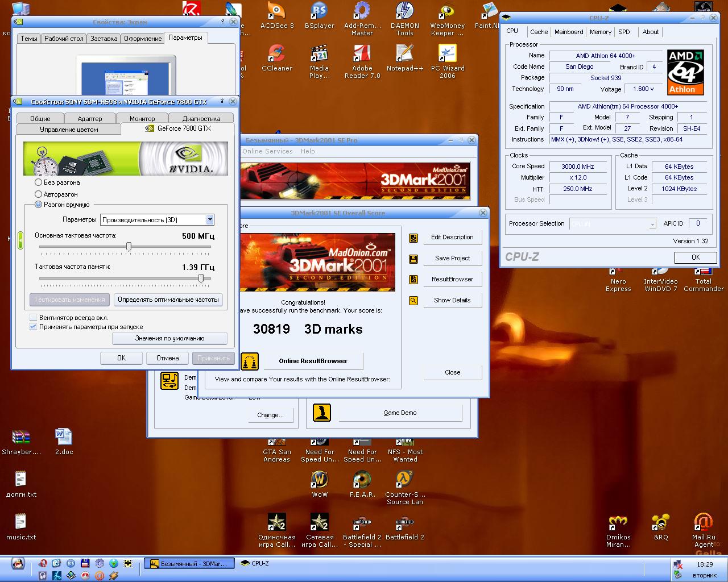Screen dimensions: 728x582
Task: Launch NFS Most Wanted shortcut
Action: [405, 451]
